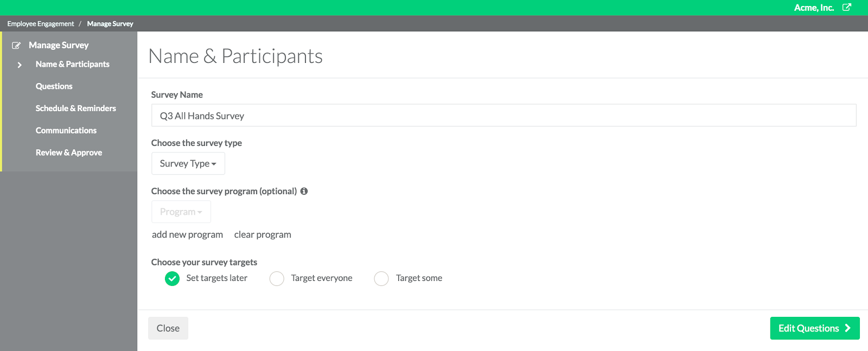
Task: Click the chevron arrow beside Name & Participants
Action: [20, 65]
